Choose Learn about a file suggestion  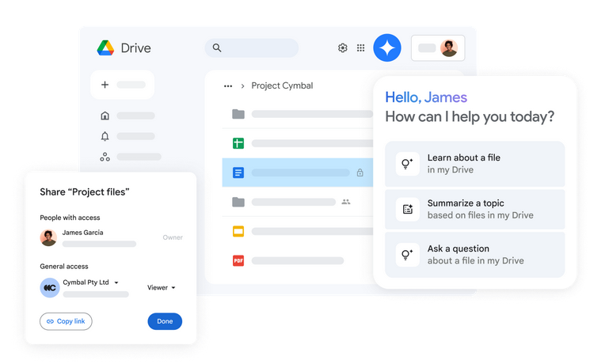point(474,164)
